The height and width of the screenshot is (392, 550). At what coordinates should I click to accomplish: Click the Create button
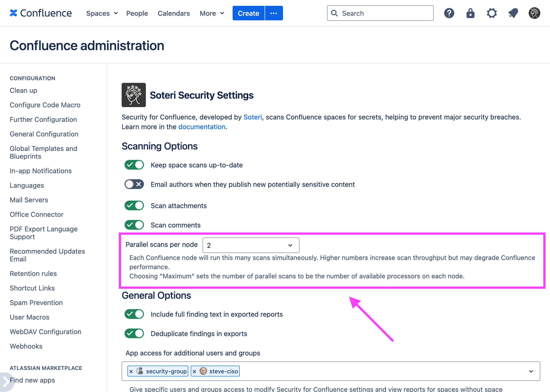tap(248, 13)
